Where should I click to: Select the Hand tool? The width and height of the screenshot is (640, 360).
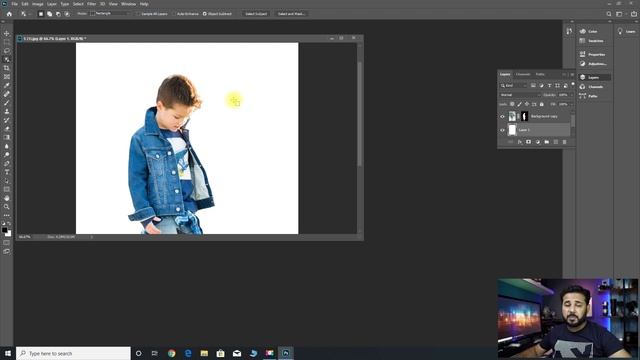tap(7, 198)
